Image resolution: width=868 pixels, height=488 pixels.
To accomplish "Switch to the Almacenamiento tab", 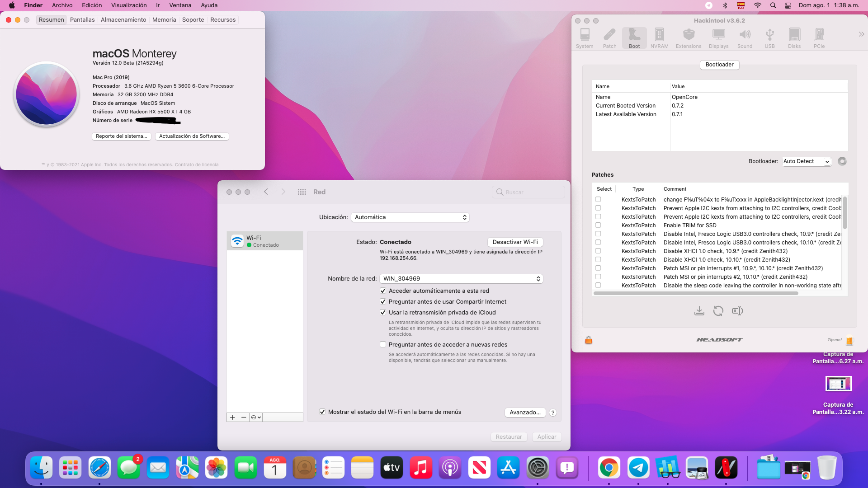I will click(x=123, y=20).
